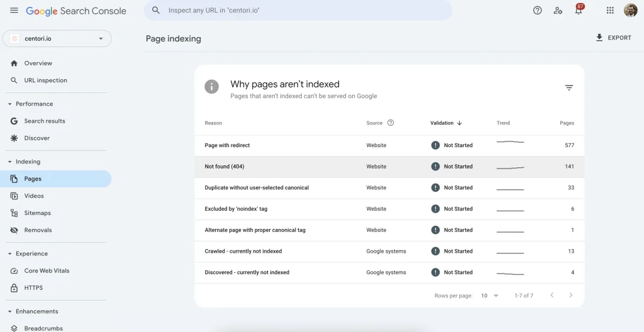Open the Google apps grid
Viewport: 644px width, 332px height.
[x=609, y=11]
